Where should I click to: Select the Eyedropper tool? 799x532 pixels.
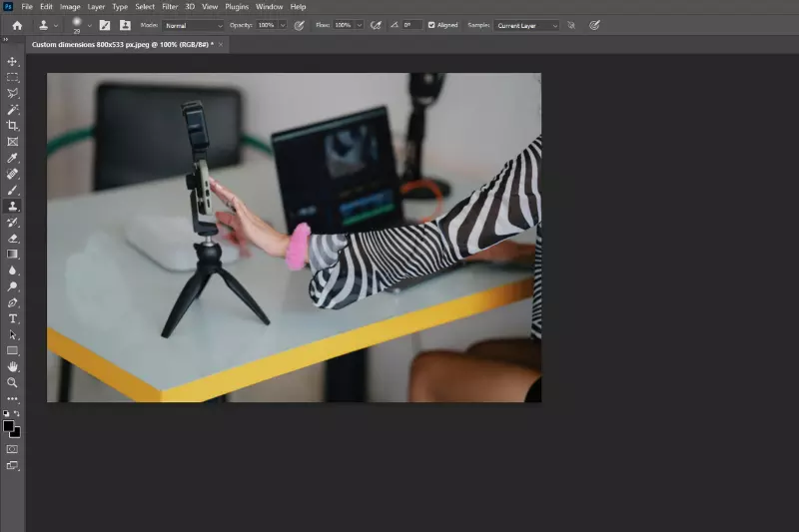(12, 158)
